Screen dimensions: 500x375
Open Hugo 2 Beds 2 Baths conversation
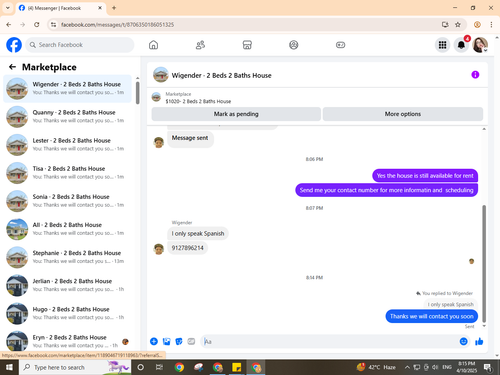(x=67, y=313)
